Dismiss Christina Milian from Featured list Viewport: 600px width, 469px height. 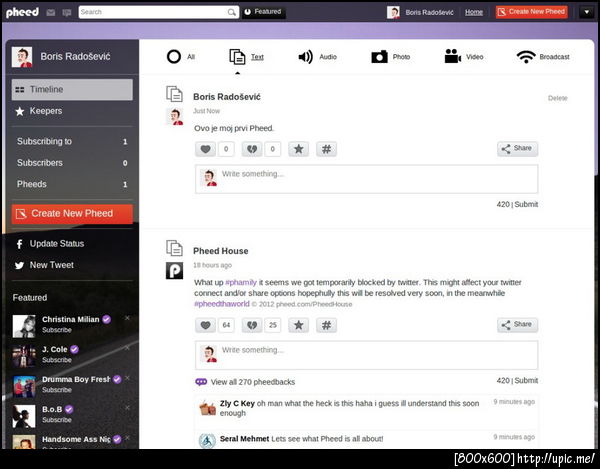point(127,318)
